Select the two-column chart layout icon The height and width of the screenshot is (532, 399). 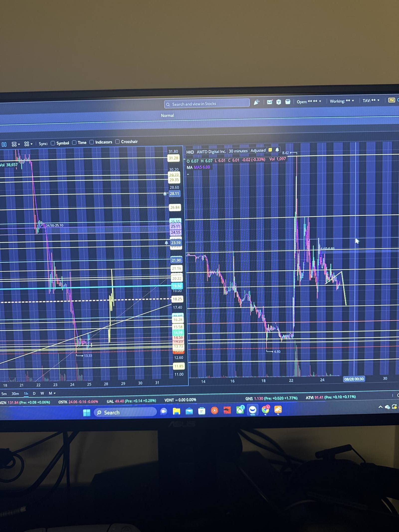[4, 144]
